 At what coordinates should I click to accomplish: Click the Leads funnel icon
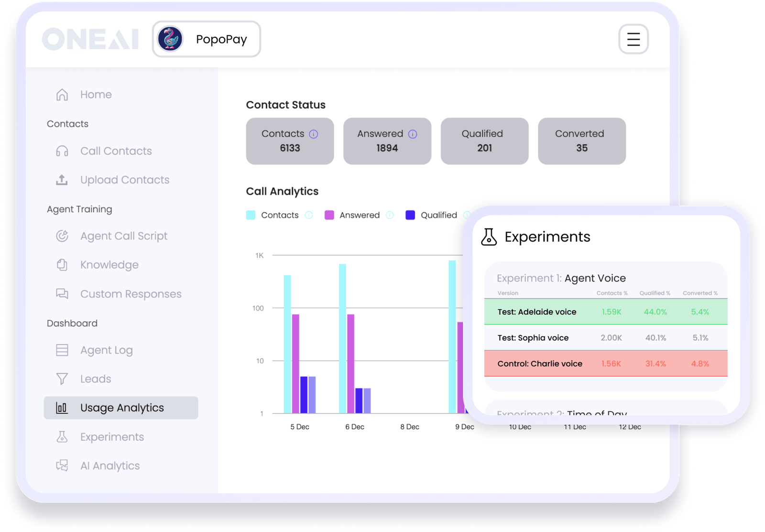[x=62, y=379]
